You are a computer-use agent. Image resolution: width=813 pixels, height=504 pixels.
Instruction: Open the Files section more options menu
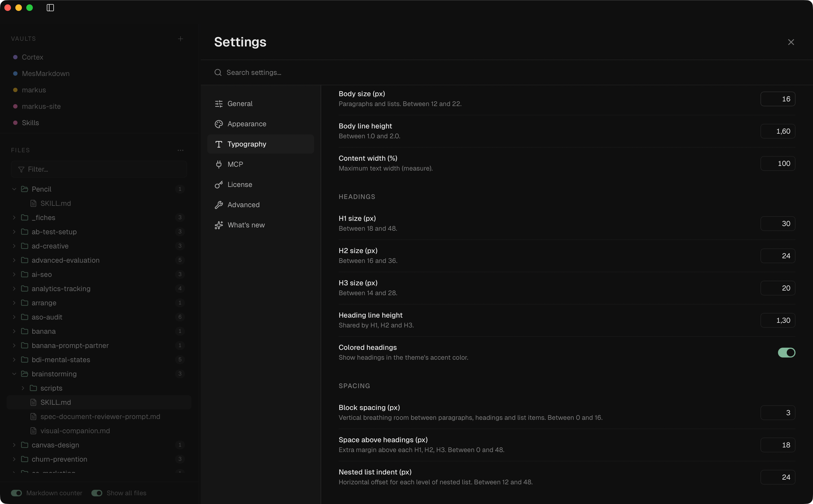(181, 150)
